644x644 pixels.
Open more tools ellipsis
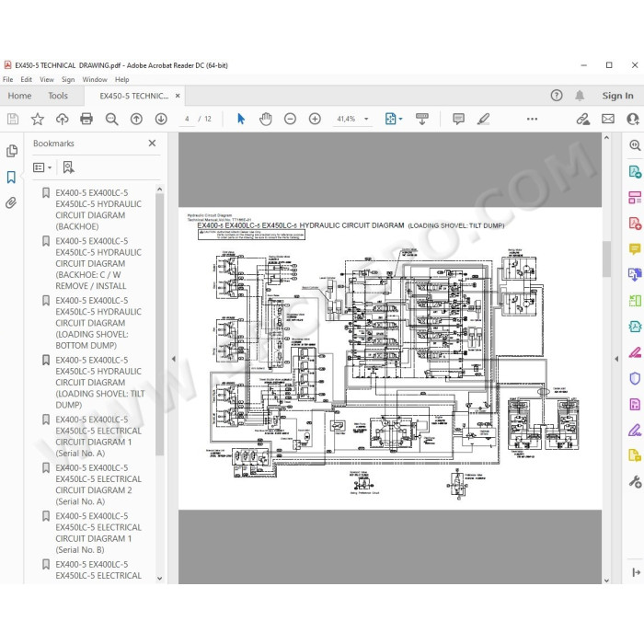[532, 119]
